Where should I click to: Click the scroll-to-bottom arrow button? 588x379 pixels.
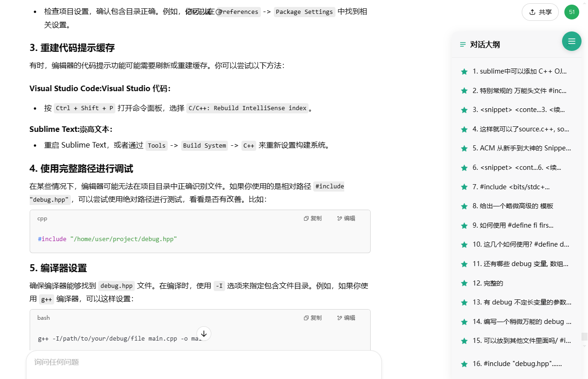click(204, 334)
